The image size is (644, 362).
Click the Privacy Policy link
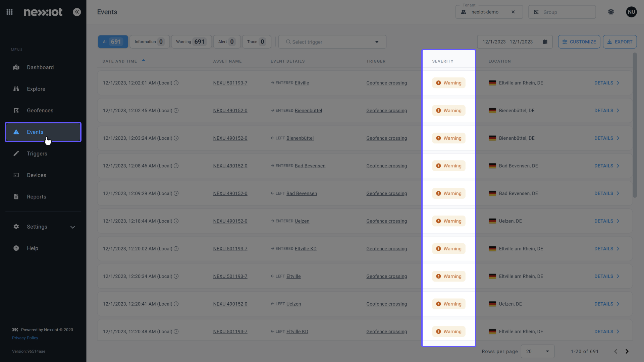point(25,338)
